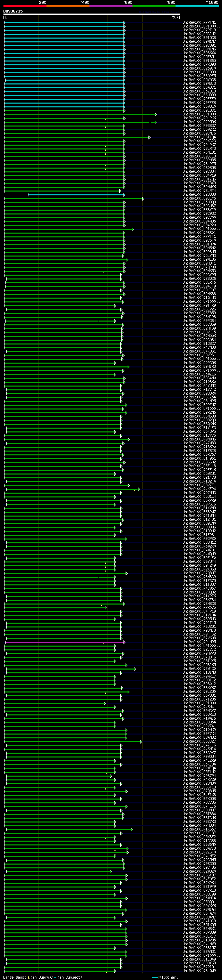Click label UniRef100_A9WDU4
The image size is (222, 980).
click(199, 756)
